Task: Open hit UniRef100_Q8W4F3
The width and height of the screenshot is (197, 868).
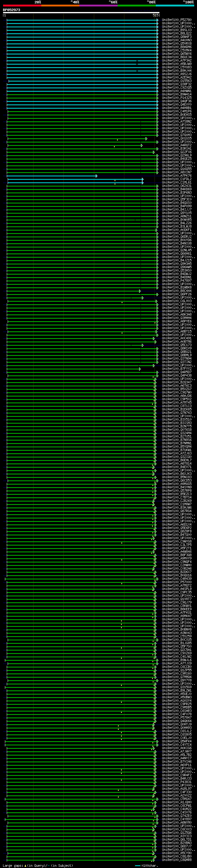Action: (177, 37)
